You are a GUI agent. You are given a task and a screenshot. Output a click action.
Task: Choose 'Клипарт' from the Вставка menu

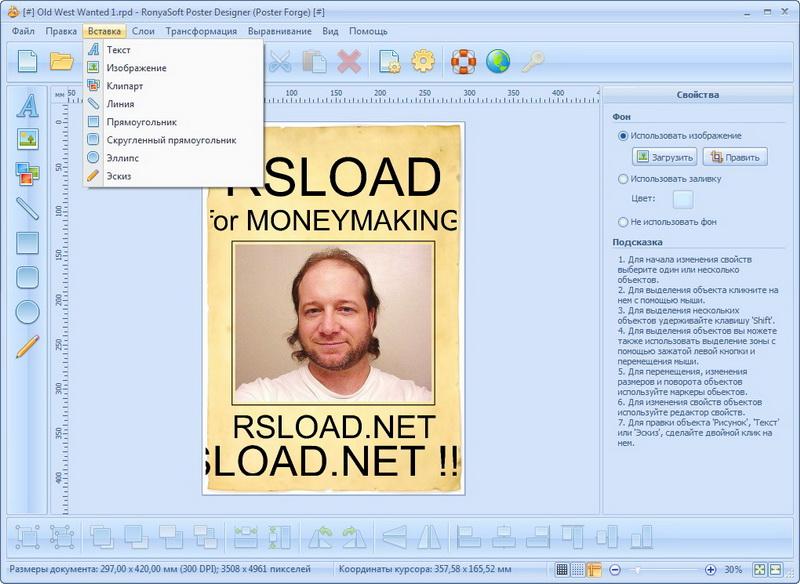(x=173, y=86)
